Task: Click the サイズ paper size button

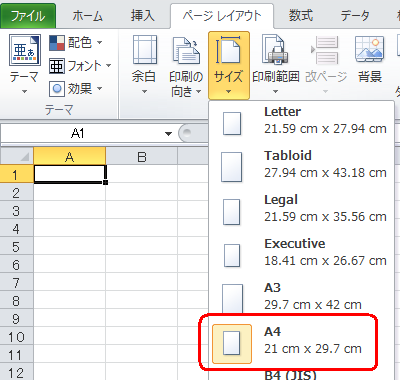Action: click(229, 65)
